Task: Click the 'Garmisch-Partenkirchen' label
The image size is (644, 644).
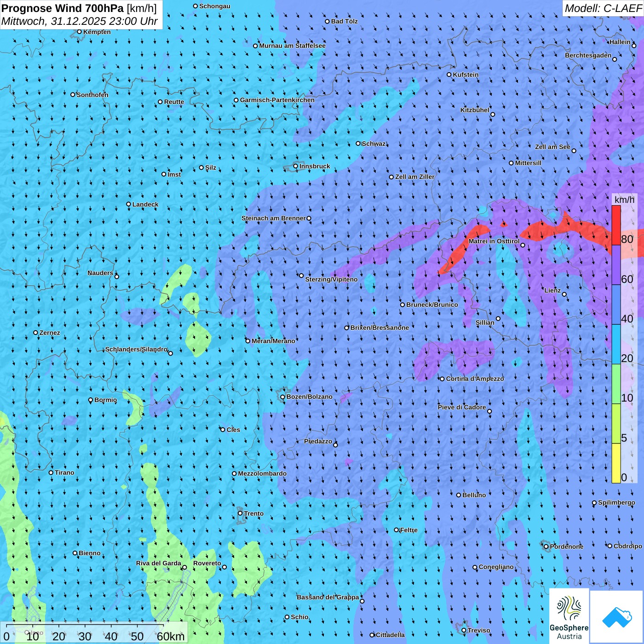Action: (x=277, y=100)
